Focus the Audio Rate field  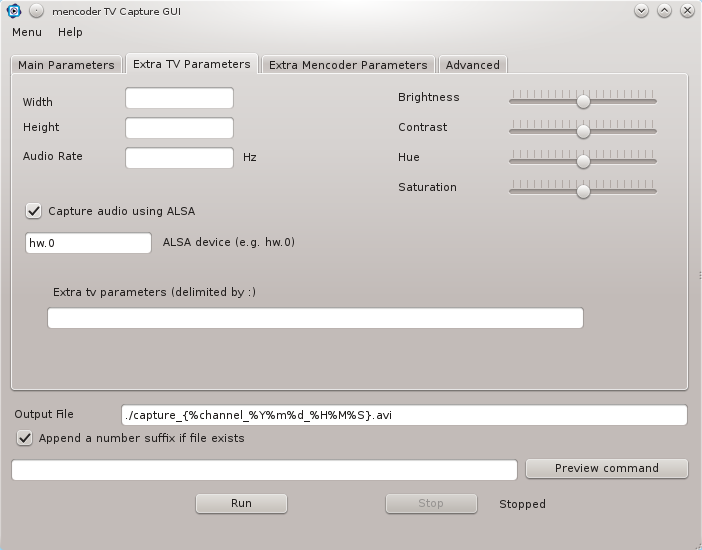(x=179, y=158)
